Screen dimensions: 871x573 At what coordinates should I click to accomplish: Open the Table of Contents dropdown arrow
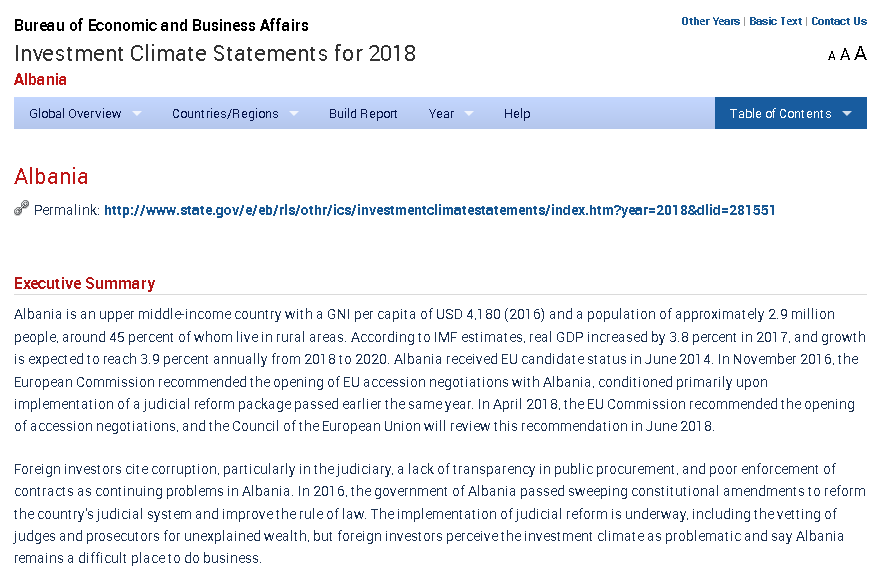coord(848,114)
